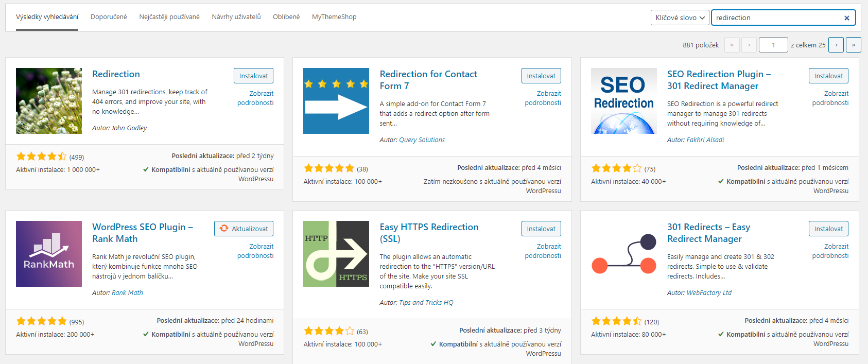Update the Rank Math plugin via Aktualizovat
The height and width of the screenshot is (364, 868).
pos(244,229)
